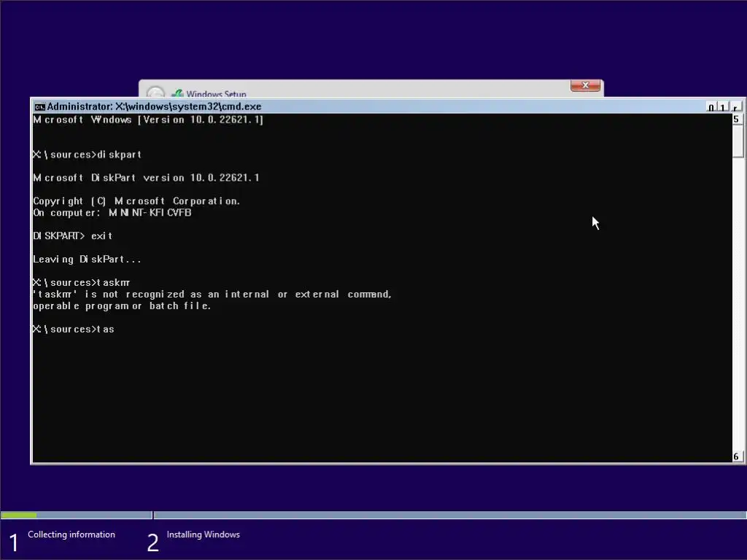
Task: Click the 'DISKPART> exit' line
Action: pyautogui.click(x=73, y=236)
